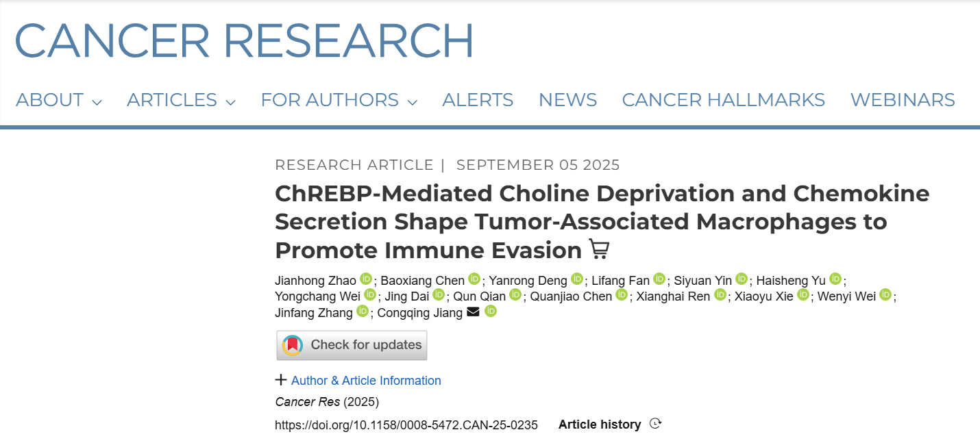Open the News menu item
Image resolution: width=980 pixels, height=443 pixels.
pyautogui.click(x=567, y=101)
